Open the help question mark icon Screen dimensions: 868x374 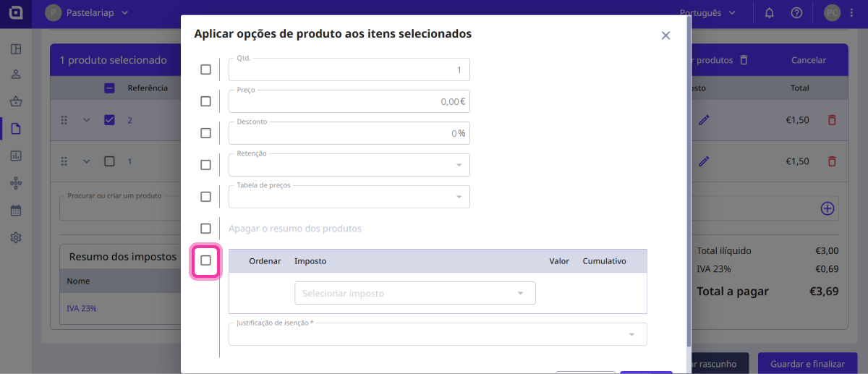point(796,13)
